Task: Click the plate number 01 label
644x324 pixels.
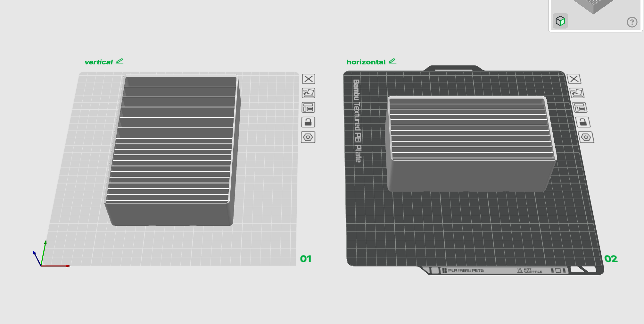Action: point(306,259)
